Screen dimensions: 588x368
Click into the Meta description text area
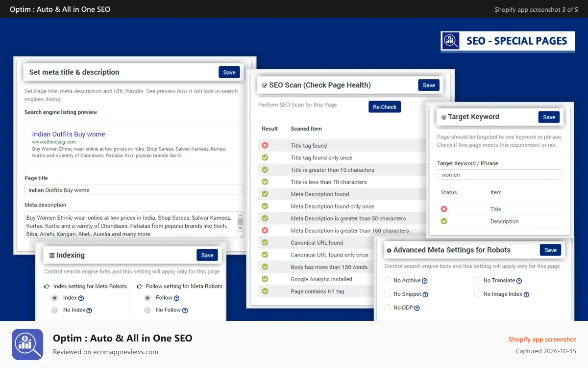(134, 225)
